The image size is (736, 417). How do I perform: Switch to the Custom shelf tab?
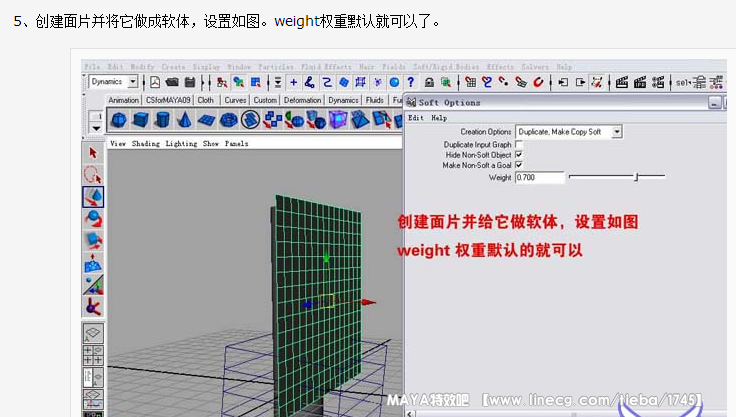(x=265, y=100)
